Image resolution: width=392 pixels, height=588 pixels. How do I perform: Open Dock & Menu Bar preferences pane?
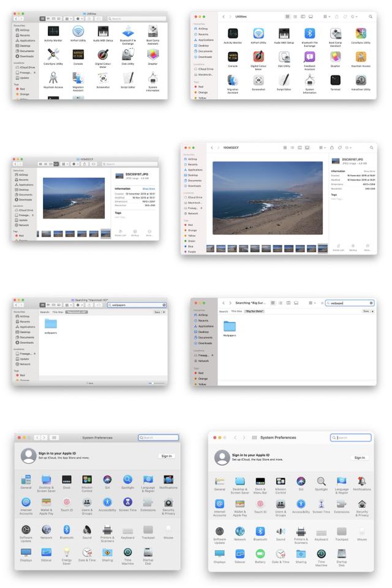(x=260, y=483)
